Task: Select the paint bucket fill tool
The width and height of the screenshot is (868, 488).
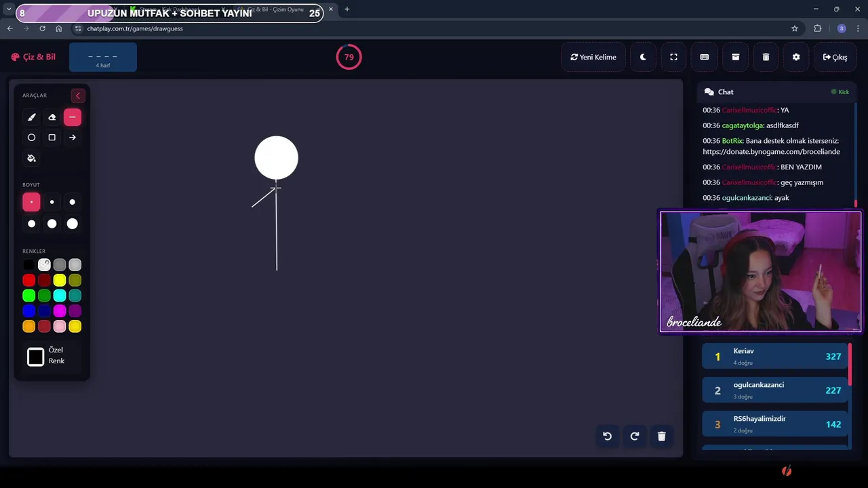Action: point(31,158)
